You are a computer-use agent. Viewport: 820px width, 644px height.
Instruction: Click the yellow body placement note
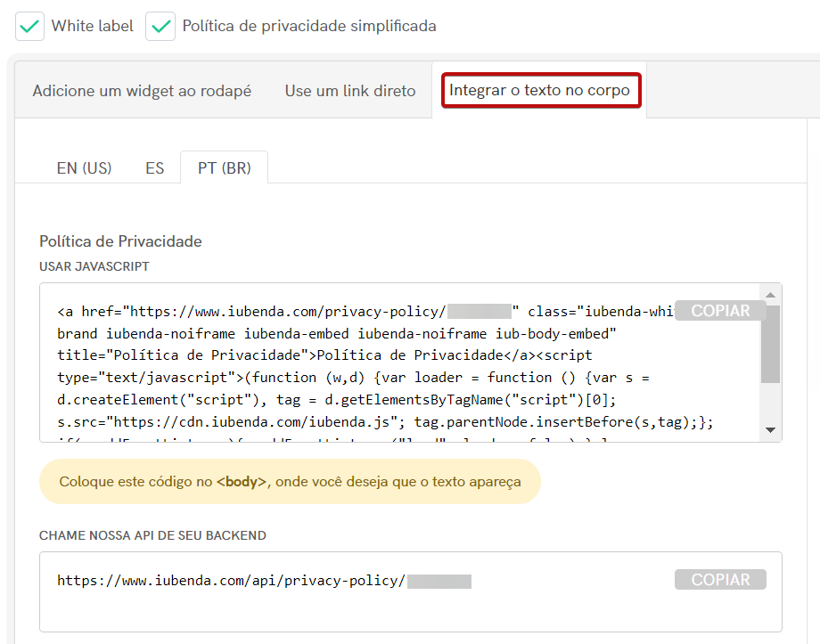289,480
